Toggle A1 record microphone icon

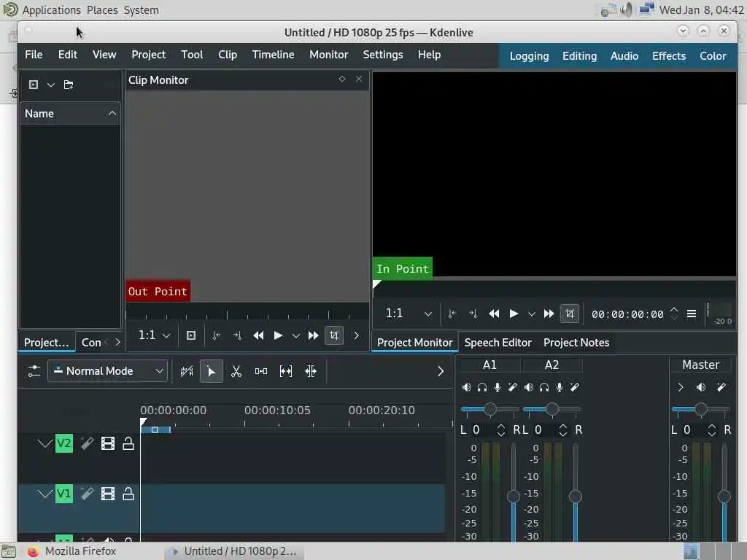coord(498,387)
